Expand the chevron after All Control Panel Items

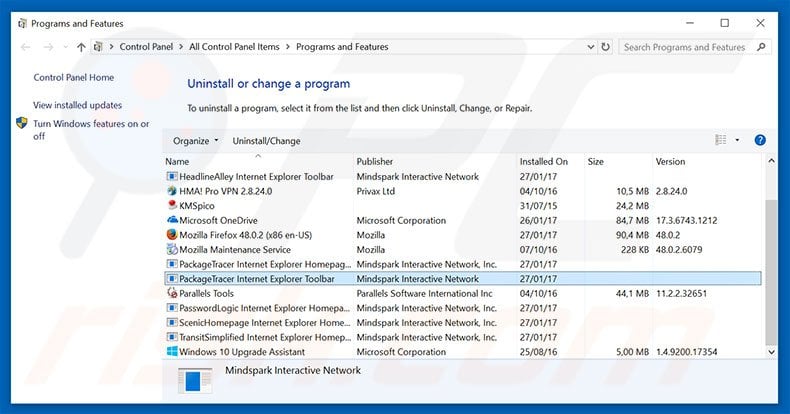tap(288, 47)
